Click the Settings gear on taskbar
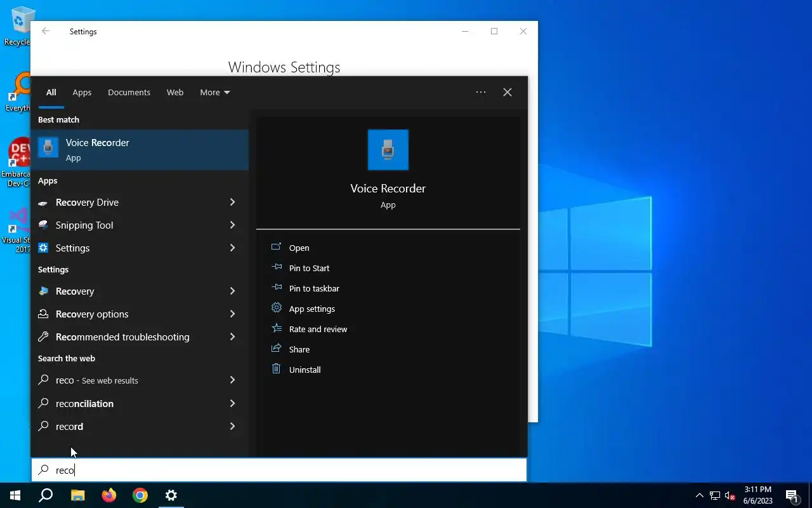 (x=171, y=495)
